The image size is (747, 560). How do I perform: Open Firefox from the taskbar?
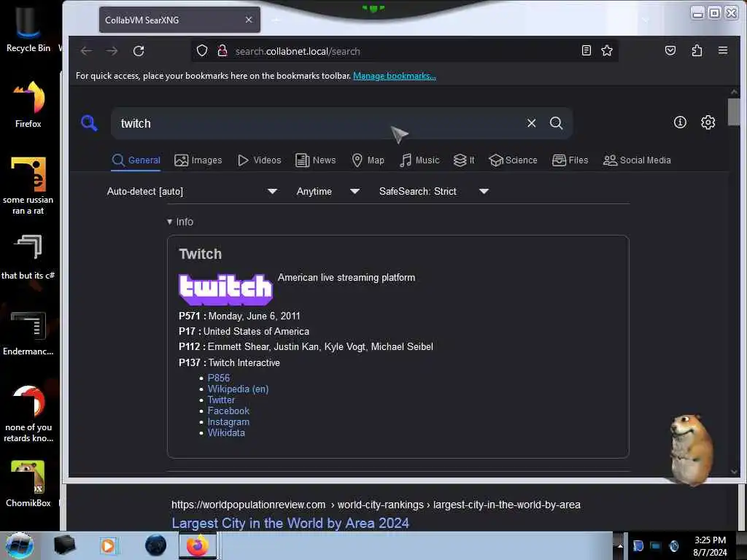pyautogui.click(x=197, y=545)
